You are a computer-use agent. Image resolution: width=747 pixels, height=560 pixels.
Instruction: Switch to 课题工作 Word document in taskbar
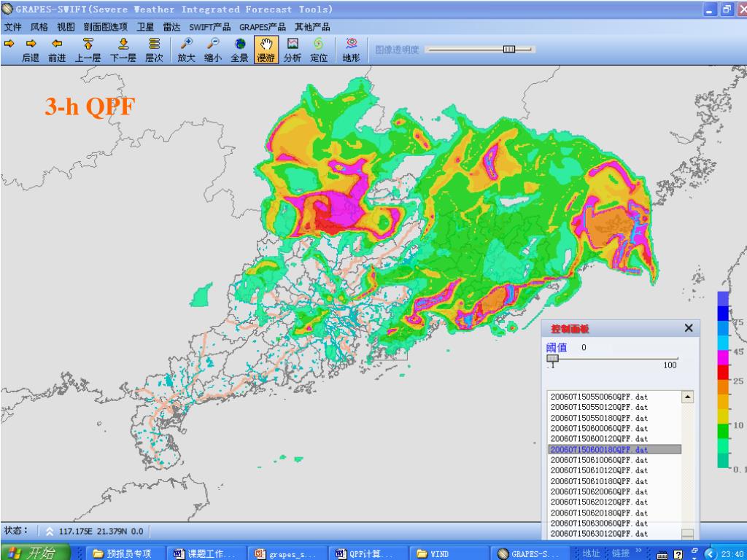(x=207, y=553)
